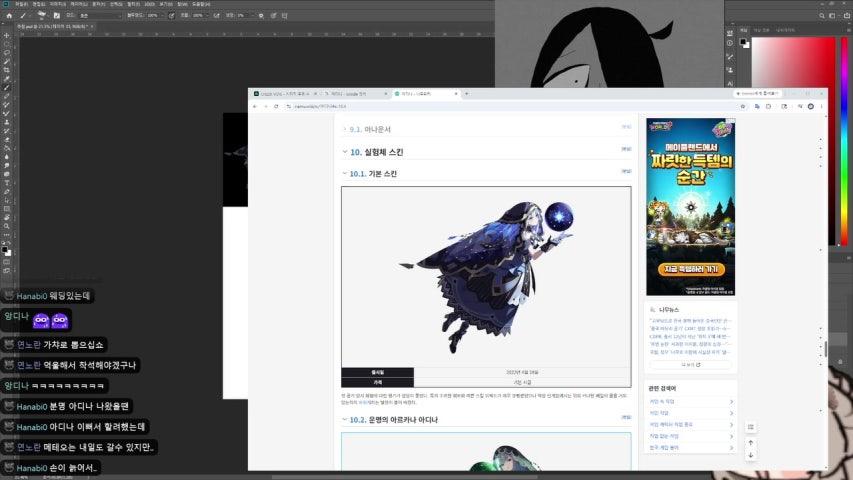Select the Rectangle shape tool

(x=7, y=209)
